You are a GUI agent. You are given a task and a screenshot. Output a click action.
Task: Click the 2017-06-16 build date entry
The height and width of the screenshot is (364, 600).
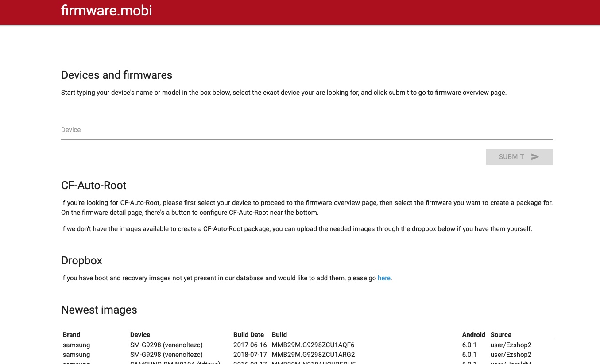250,345
